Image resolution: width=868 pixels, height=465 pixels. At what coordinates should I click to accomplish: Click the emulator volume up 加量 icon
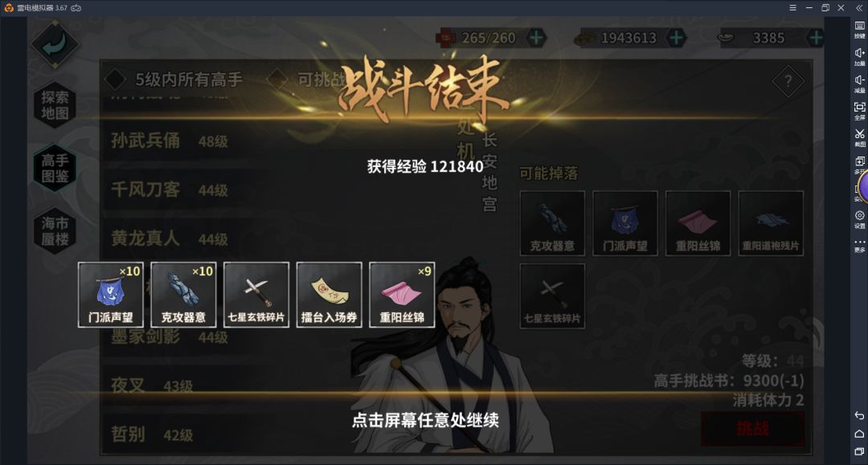(x=859, y=56)
